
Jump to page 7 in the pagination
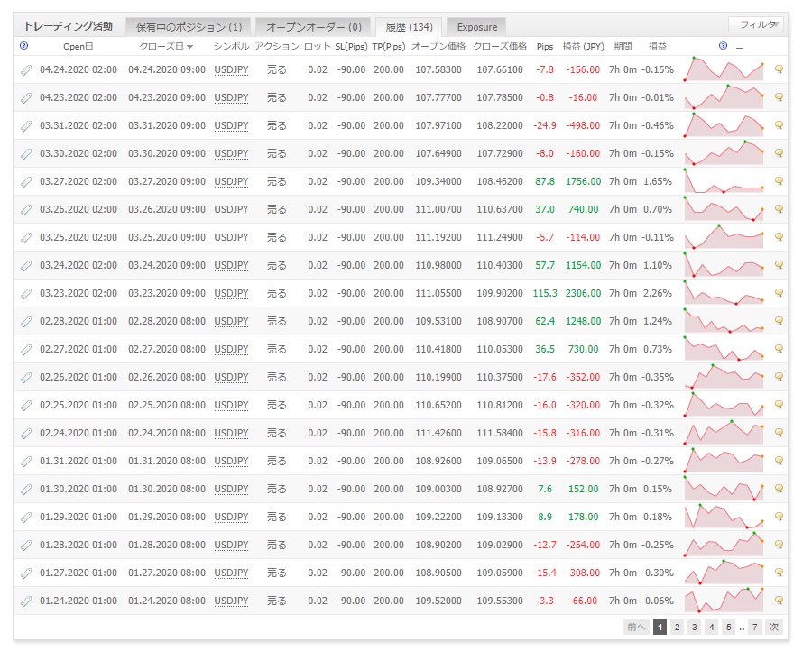click(755, 627)
